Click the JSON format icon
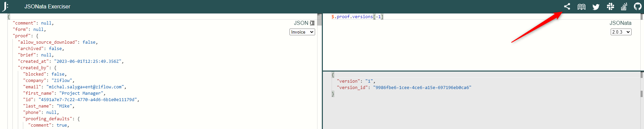Screen dimensions: 644x129 click(312, 23)
